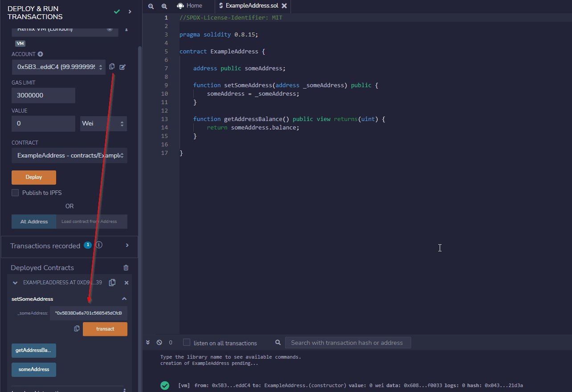Click the pragma solidity 0.8.15 line
Screen dimensions: 572x392
pos(219,34)
